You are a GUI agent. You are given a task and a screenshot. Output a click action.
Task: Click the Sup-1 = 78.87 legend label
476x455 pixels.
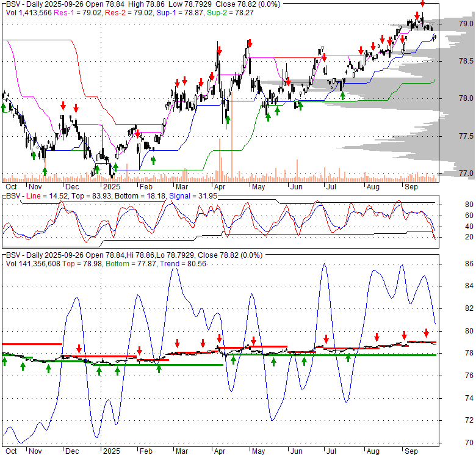(x=179, y=13)
